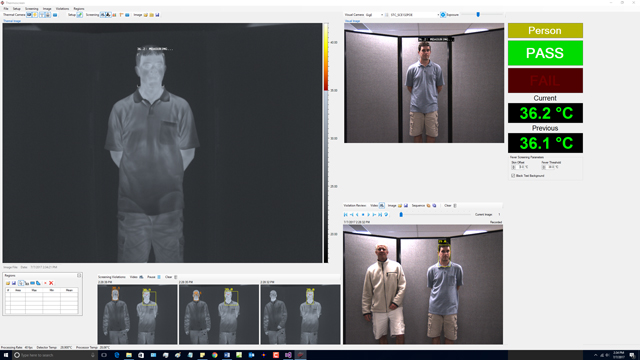Click the red X delete regions icon
Image resolution: width=640 pixels, height=360 pixels.
(51, 283)
